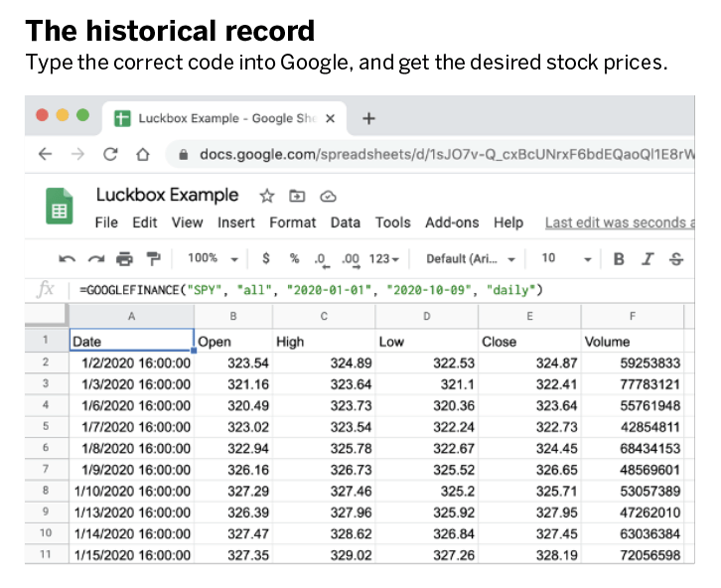Open the Tools menu
The width and height of the screenshot is (721, 588).
[x=392, y=222]
